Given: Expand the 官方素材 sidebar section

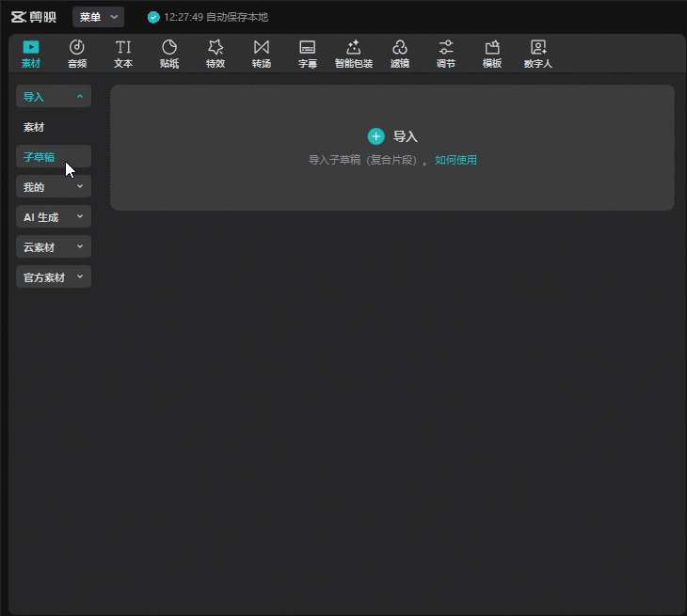Looking at the screenshot, I should pyautogui.click(x=54, y=277).
